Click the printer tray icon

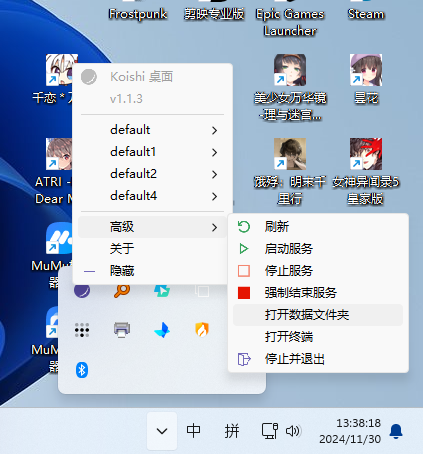[122, 330]
